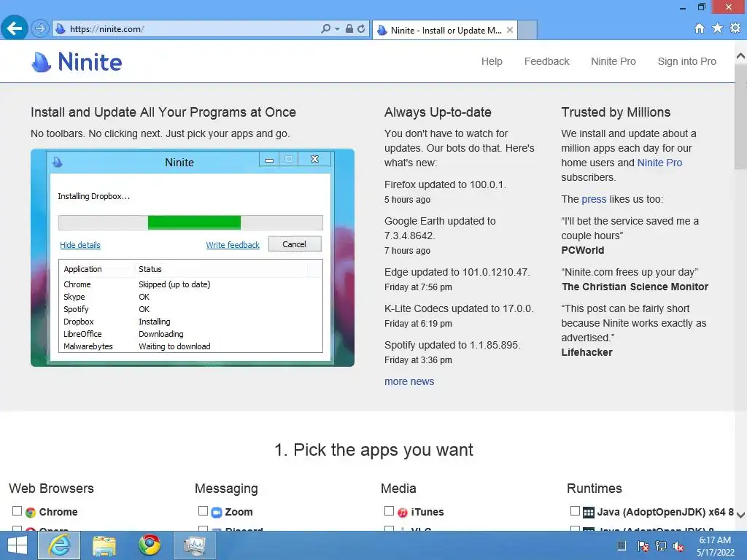747x560 pixels.
Task: Open the Windows Start button
Action: point(18,545)
